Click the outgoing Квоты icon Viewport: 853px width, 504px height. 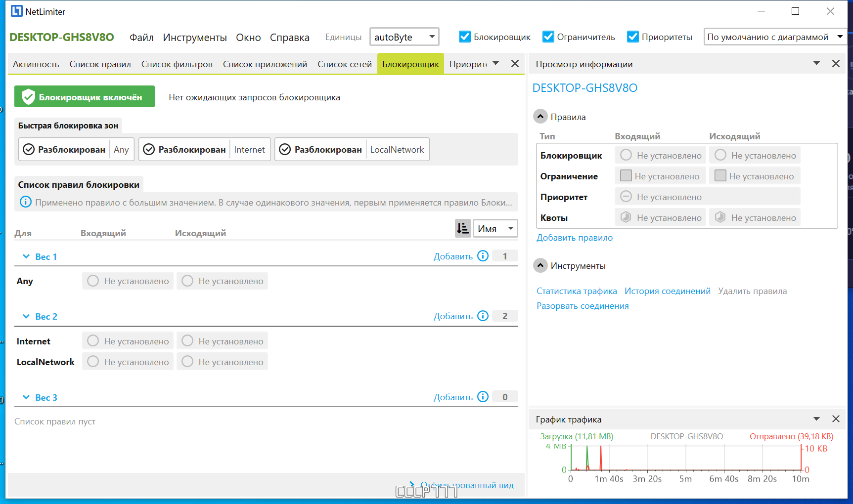tap(720, 217)
